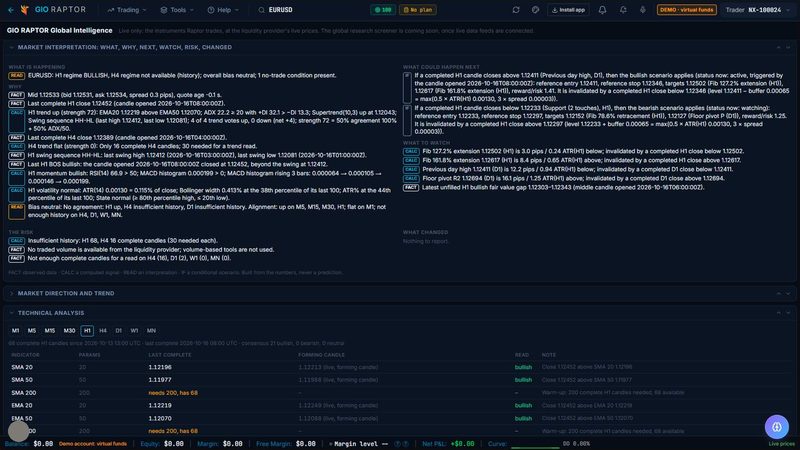Open the Tools dropdown menu

[x=177, y=10]
